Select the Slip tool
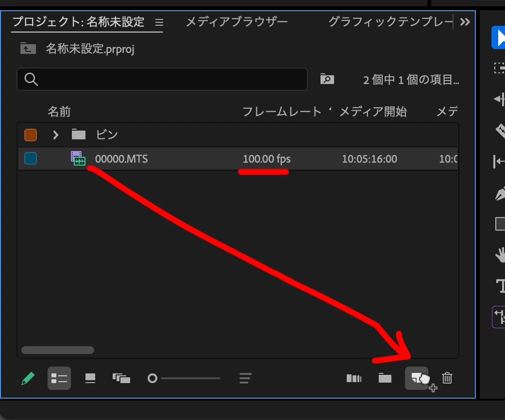This screenshot has width=505, height=420. [x=499, y=161]
